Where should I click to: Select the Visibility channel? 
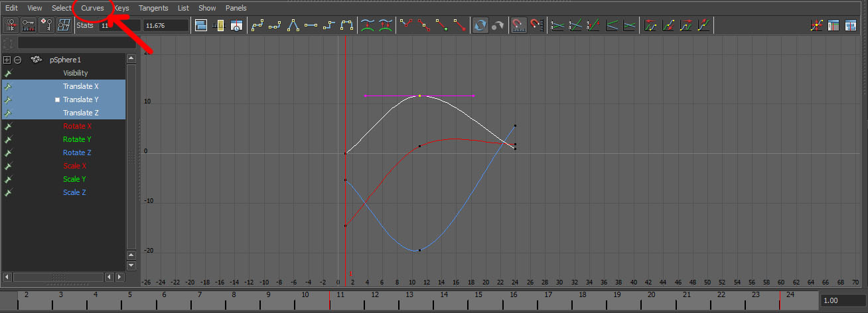pyautogui.click(x=76, y=73)
